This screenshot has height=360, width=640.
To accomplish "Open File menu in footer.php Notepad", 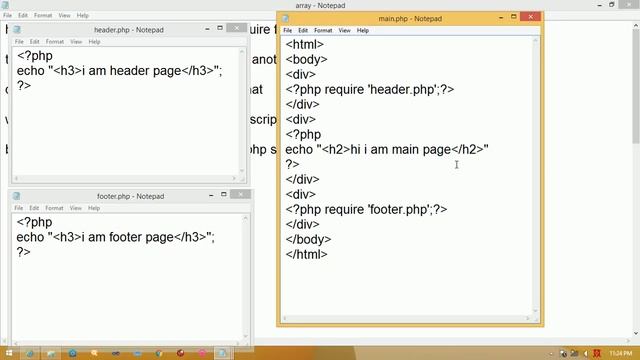I will point(19,208).
